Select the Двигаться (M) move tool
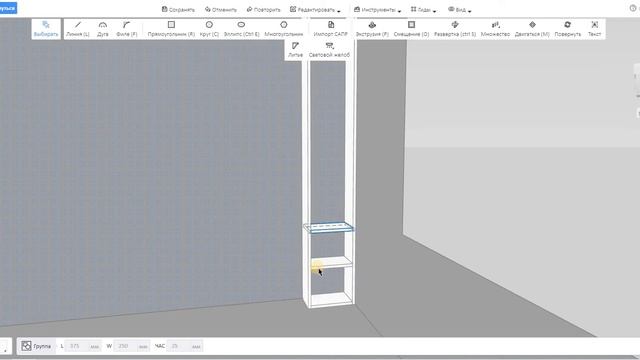The height and width of the screenshot is (360, 640). point(532,29)
